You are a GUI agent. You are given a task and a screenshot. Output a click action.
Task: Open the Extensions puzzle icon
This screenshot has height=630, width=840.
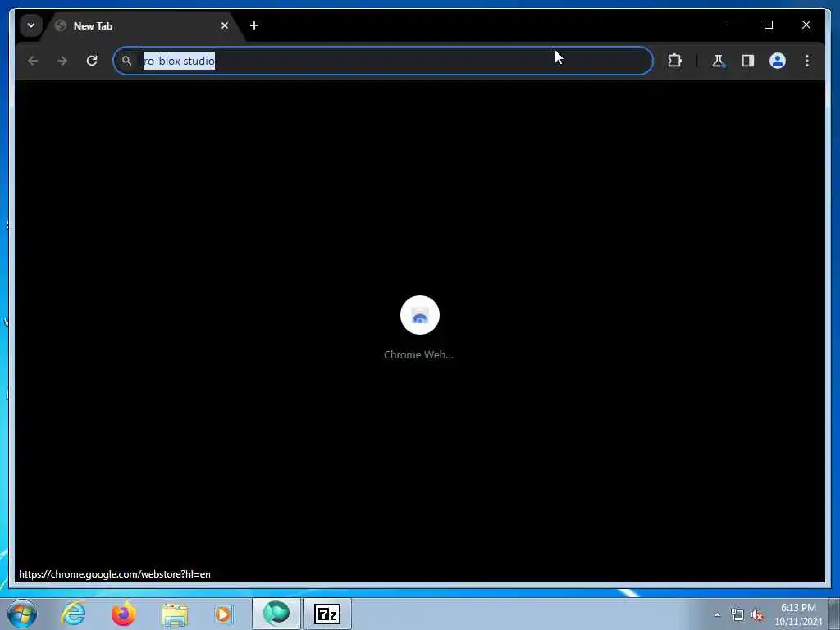point(674,61)
